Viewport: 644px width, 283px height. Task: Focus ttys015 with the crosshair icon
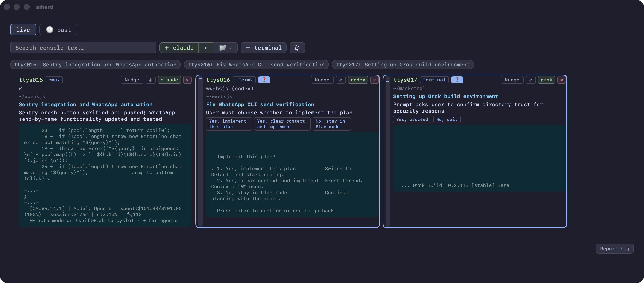150,80
